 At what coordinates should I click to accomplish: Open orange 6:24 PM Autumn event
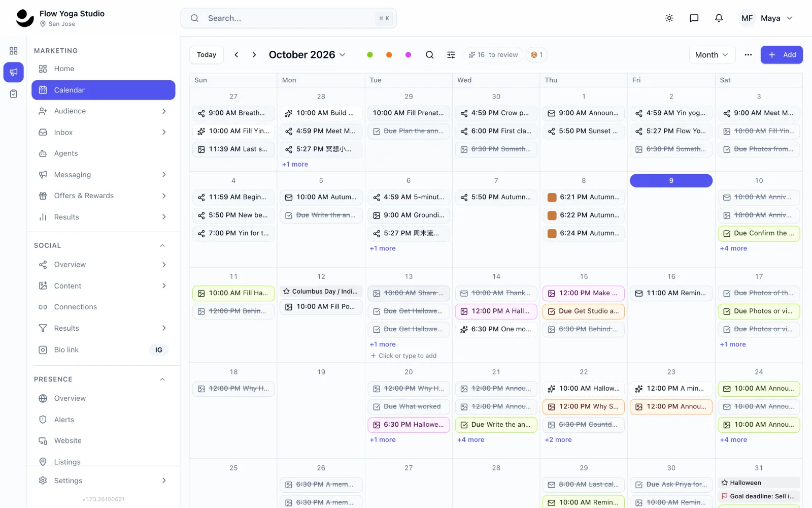[x=584, y=234]
